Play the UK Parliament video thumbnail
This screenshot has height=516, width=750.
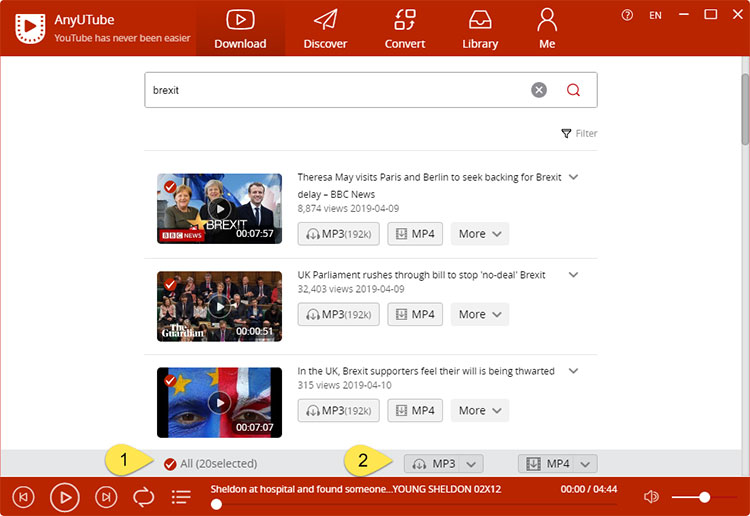pyautogui.click(x=220, y=307)
